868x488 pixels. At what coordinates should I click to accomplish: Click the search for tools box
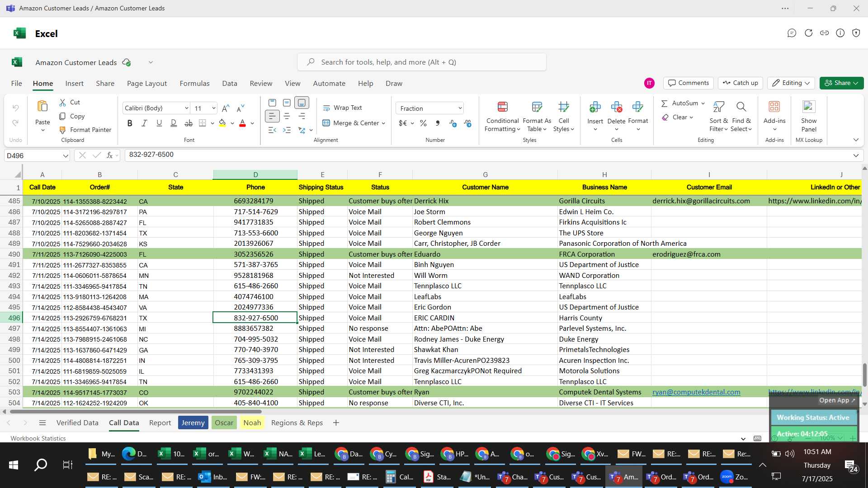click(x=421, y=62)
